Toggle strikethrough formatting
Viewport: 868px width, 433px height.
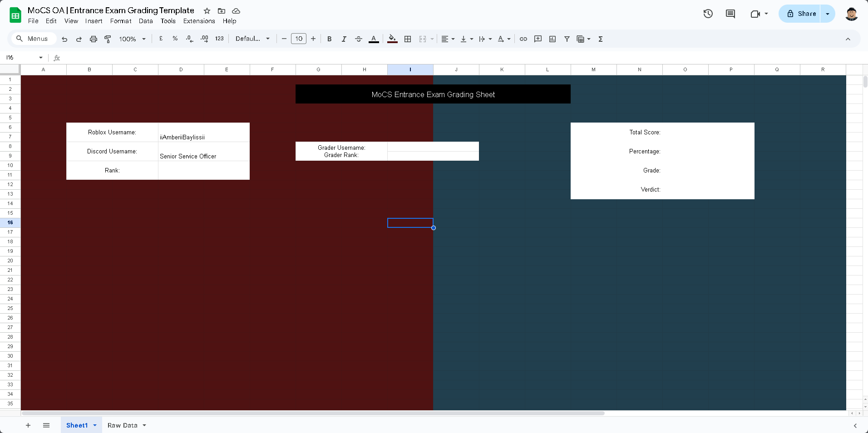pos(359,39)
